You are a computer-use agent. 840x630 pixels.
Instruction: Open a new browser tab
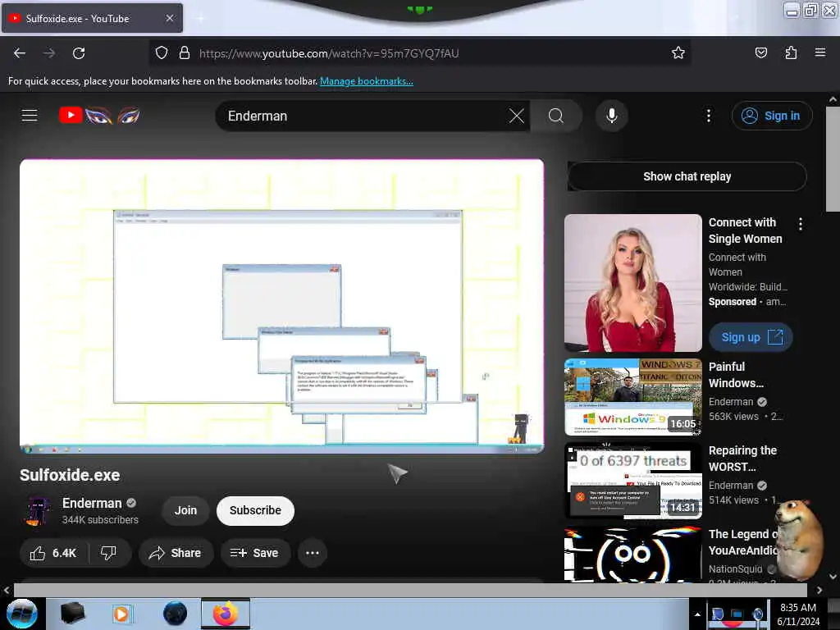coord(200,19)
